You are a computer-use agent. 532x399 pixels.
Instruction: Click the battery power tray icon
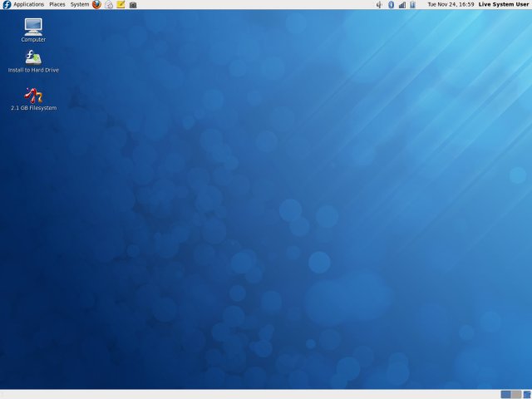click(412, 5)
